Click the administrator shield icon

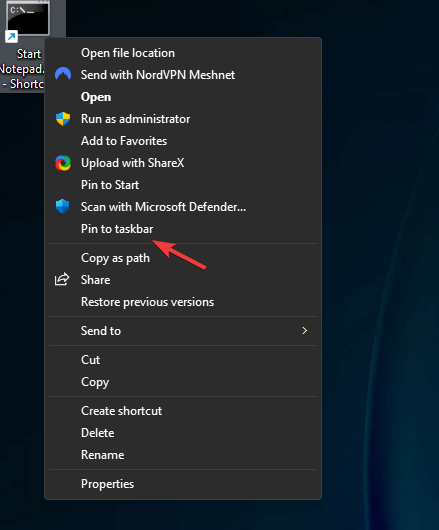coord(63,119)
